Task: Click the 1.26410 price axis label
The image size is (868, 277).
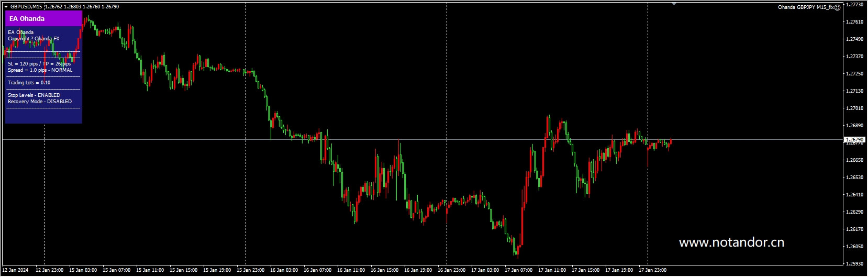Action: tap(855, 195)
